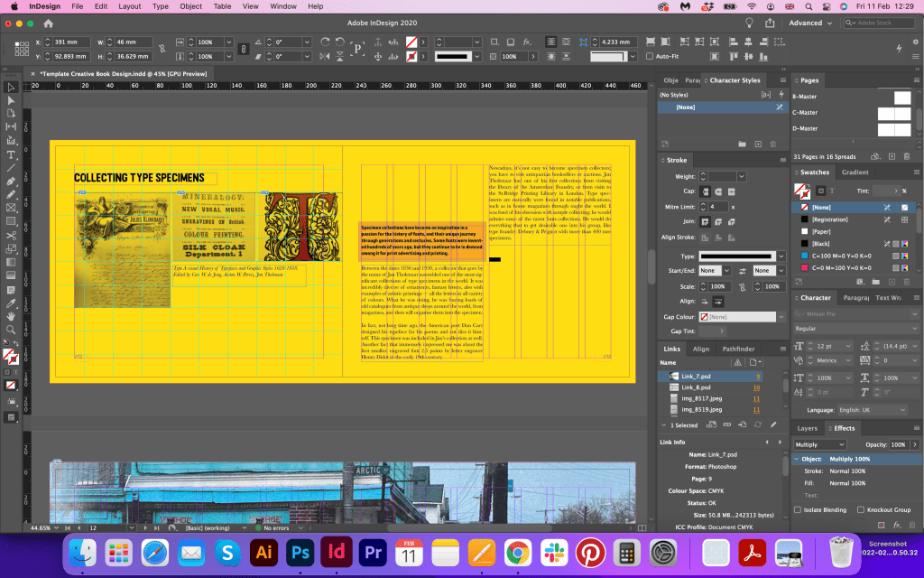The image size is (924, 578).
Task: Collapse the Object effects row chevron
Action: (x=796, y=460)
